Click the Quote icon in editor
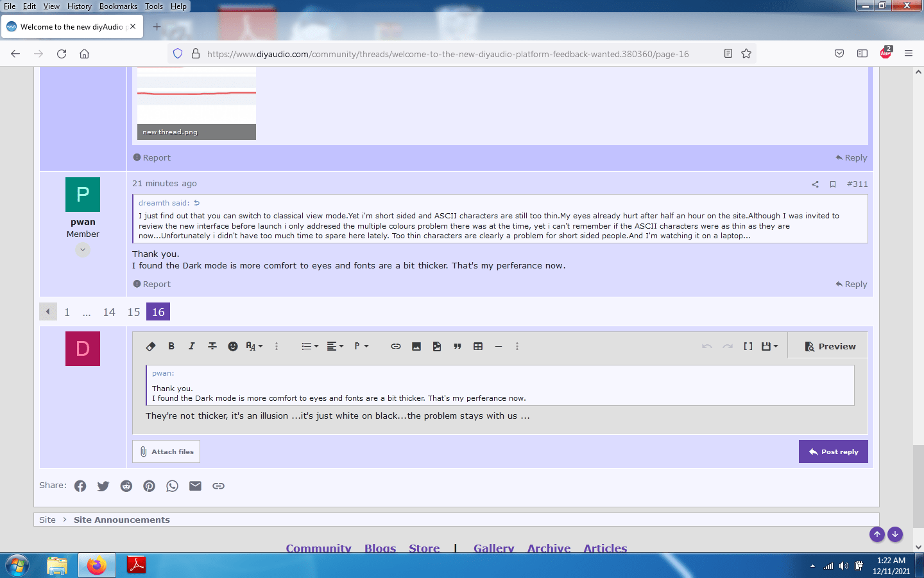924x578 pixels. tap(458, 346)
